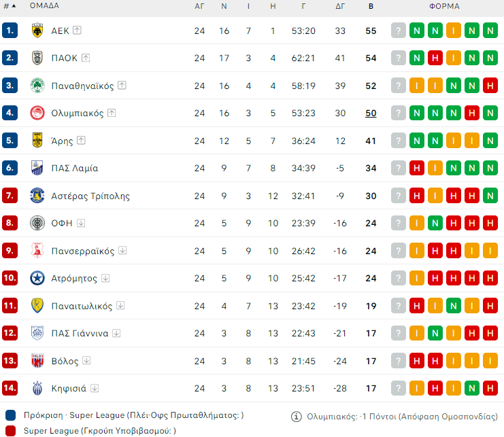Click the Παναιτωλικός yellow team crest
This screenshot has width=504, height=437.
(37, 306)
